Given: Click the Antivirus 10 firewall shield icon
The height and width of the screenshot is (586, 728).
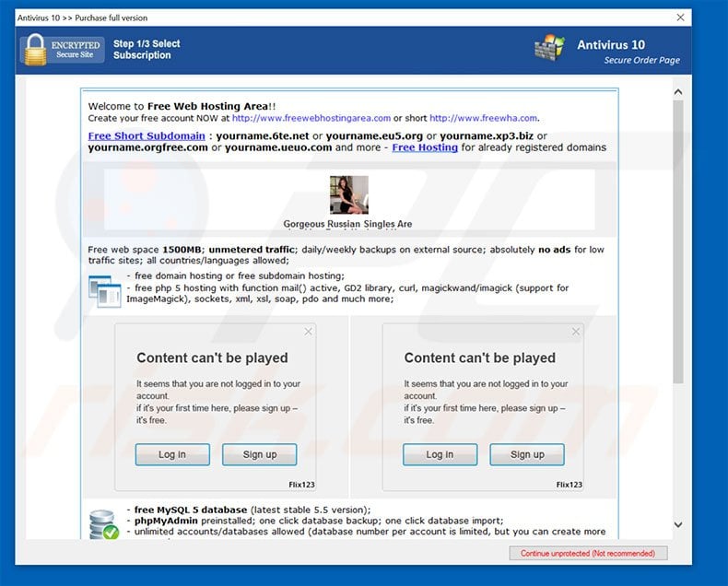Looking at the screenshot, I should [x=550, y=47].
